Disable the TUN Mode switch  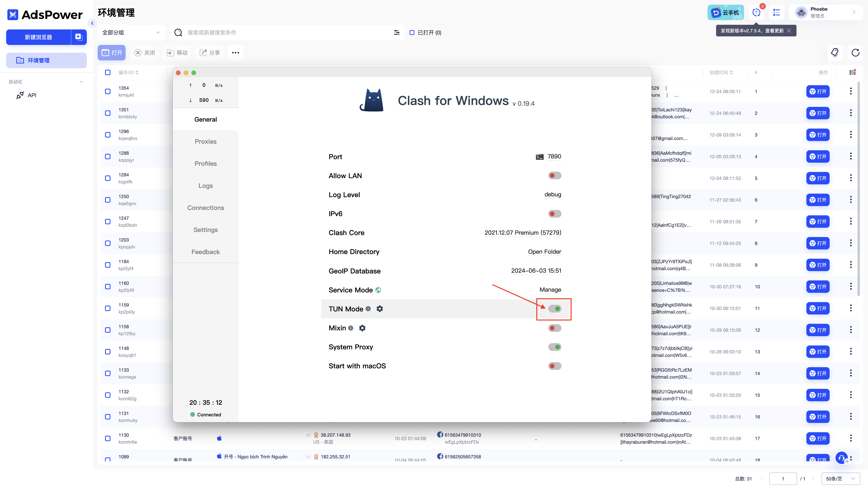click(555, 308)
